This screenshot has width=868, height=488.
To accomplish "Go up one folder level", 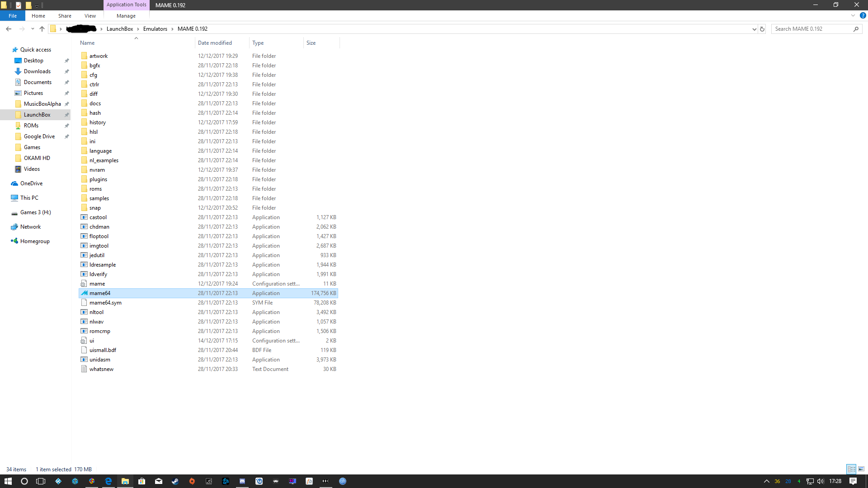I will coord(42,29).
